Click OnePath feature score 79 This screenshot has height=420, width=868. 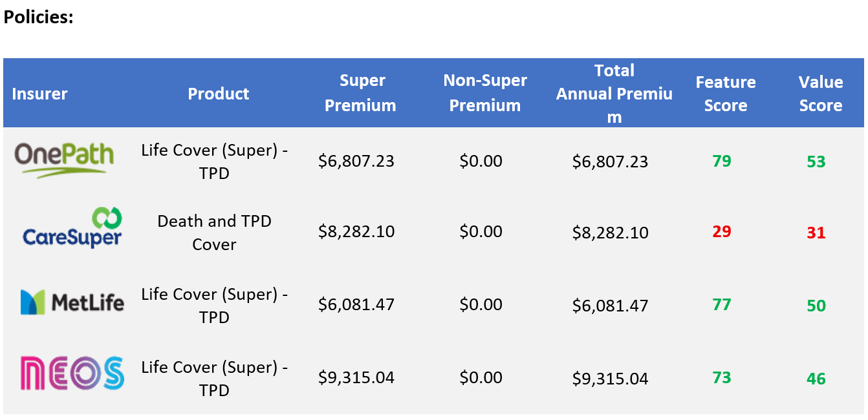(x=722, y=160)
